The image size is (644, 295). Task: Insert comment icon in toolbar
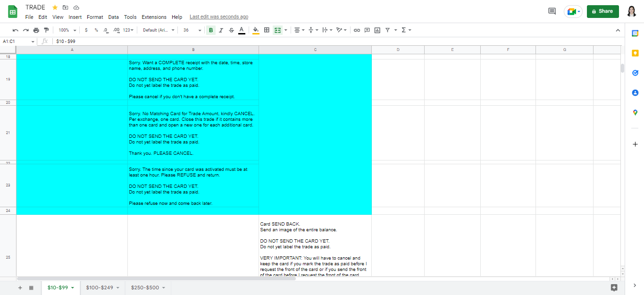[x=367, y=30]
